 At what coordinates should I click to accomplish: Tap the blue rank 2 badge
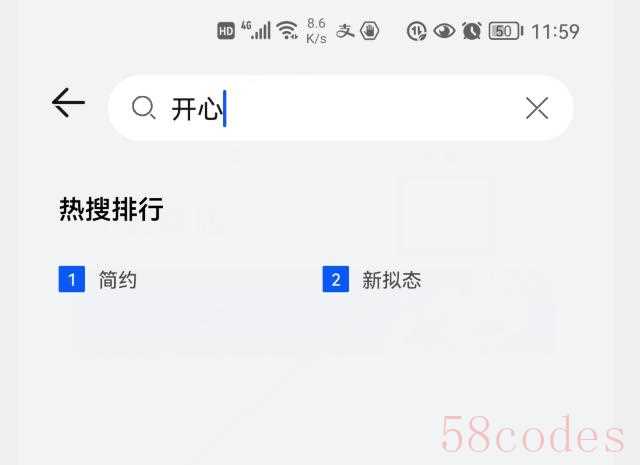tap(336, 279)
